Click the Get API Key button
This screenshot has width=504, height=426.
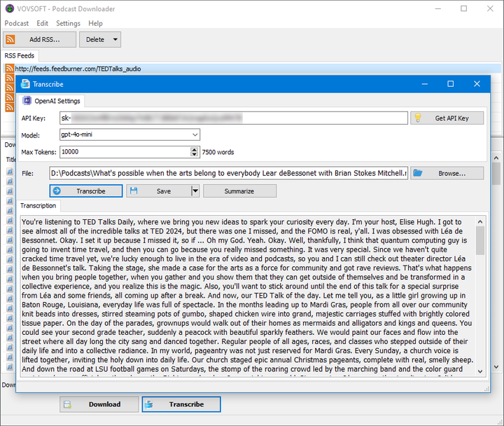(x=447, y=118)
